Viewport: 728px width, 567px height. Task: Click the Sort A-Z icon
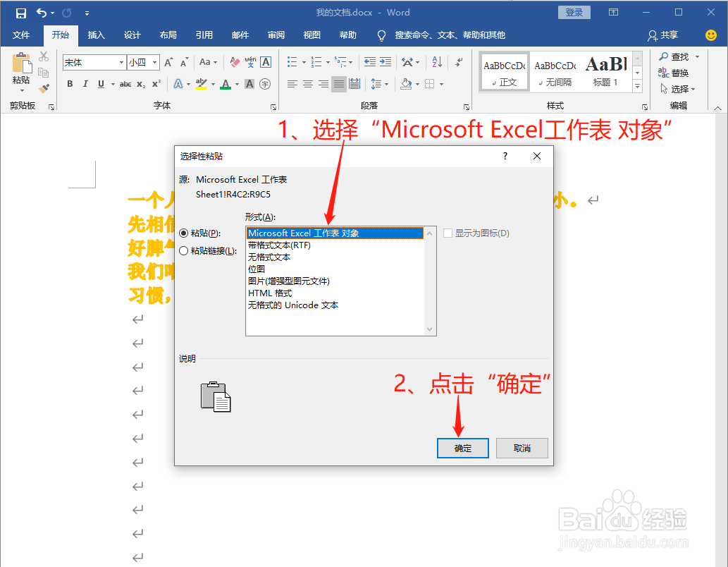click(437, 62)
